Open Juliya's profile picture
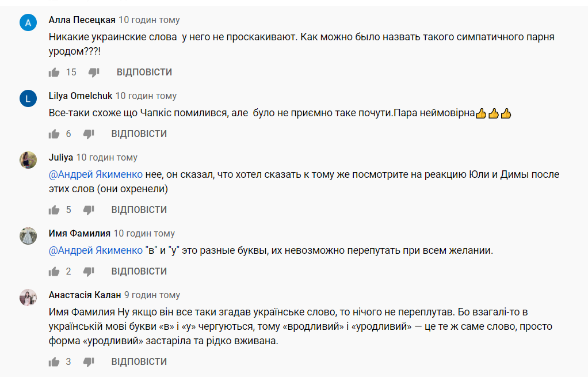Viewport: 588px width, 377px height. [28, 160]
